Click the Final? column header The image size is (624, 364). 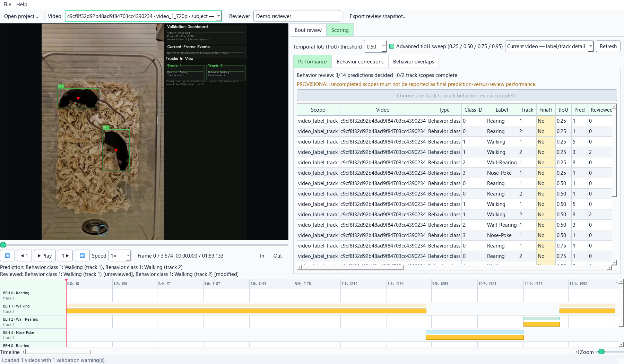(x=546, y=110)
